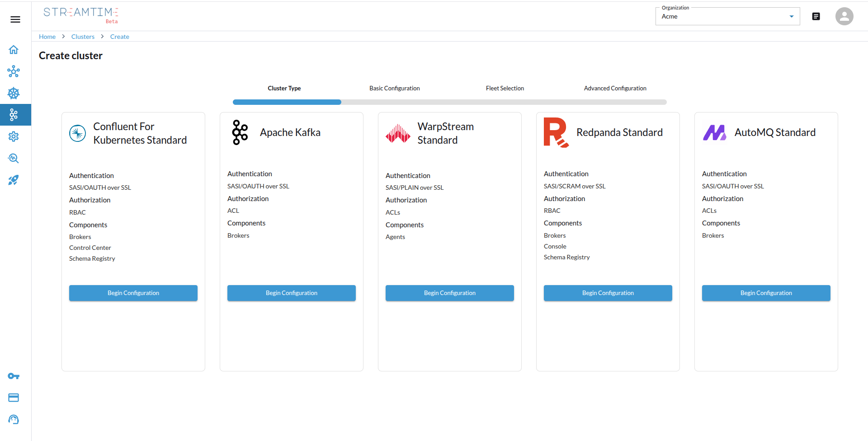The height and width of the screenshot is (441, 868).
Task: Click the WarpStream Standard card title
Action: (446, 133)
